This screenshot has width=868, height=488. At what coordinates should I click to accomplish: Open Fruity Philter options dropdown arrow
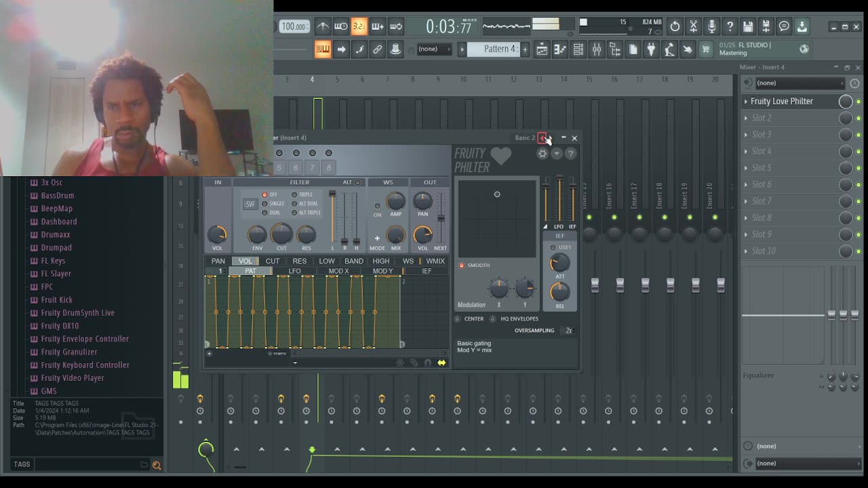(557, 154)
